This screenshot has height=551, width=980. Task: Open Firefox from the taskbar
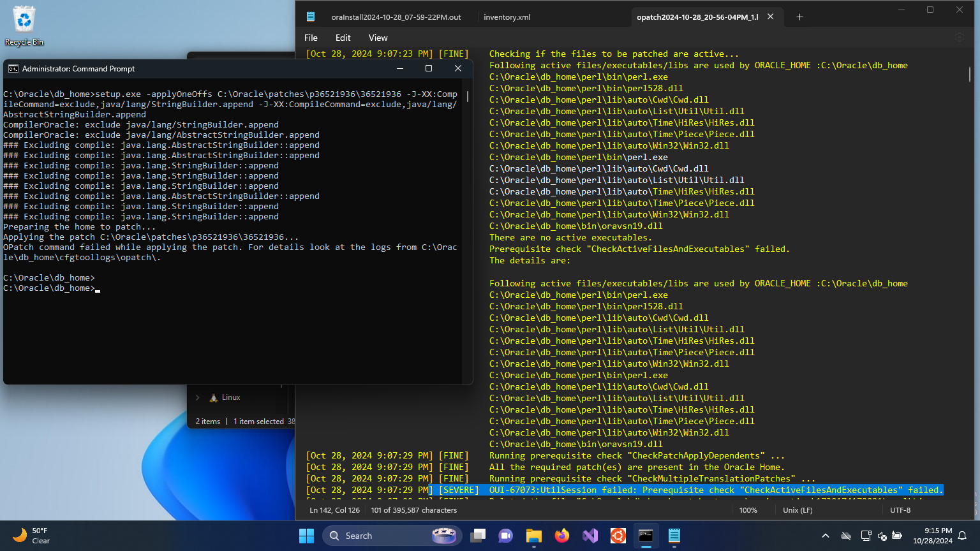coord(561,536)
